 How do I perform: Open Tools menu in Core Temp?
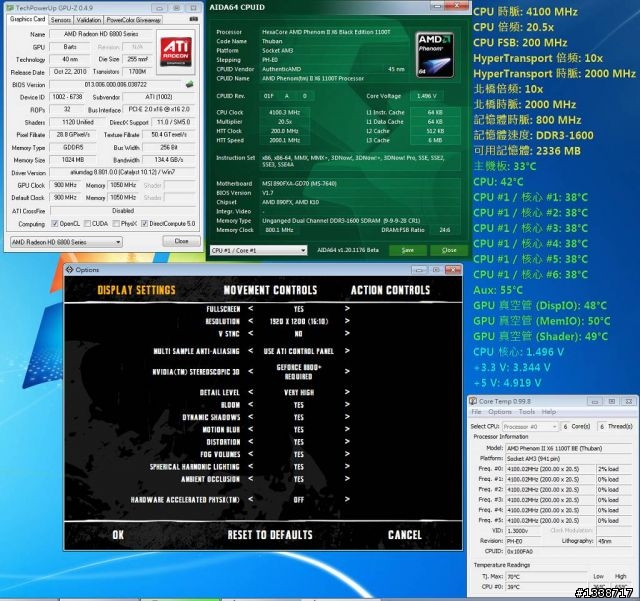click(x=527, y=412)
